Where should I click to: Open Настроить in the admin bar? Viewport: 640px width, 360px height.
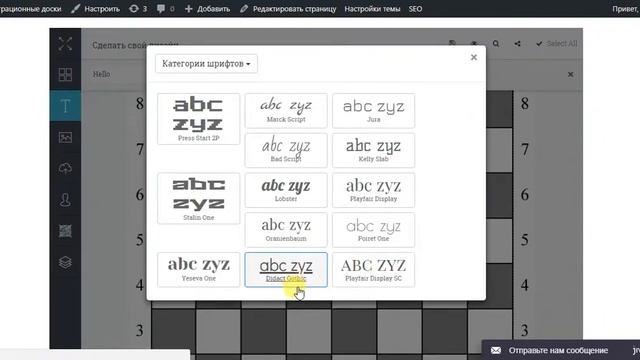[x=96, y=9]
